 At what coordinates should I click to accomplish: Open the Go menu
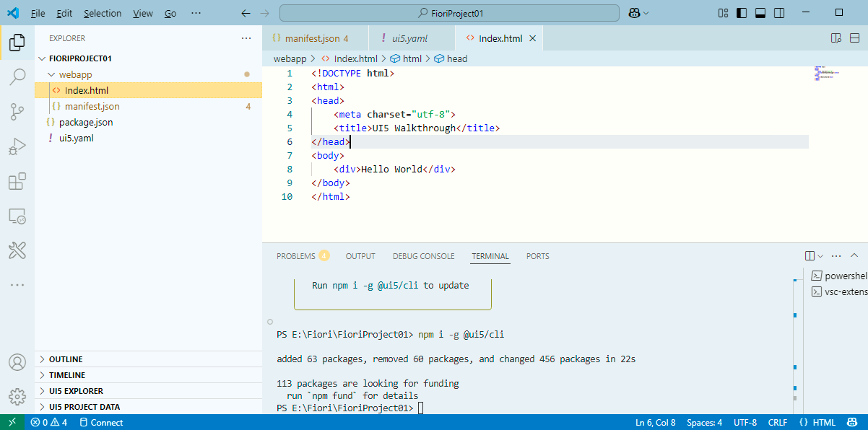tap(170, 13)
